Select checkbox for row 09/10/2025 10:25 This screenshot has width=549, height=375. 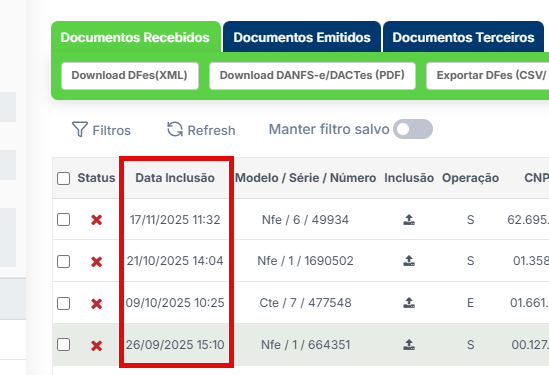[63, 303]
